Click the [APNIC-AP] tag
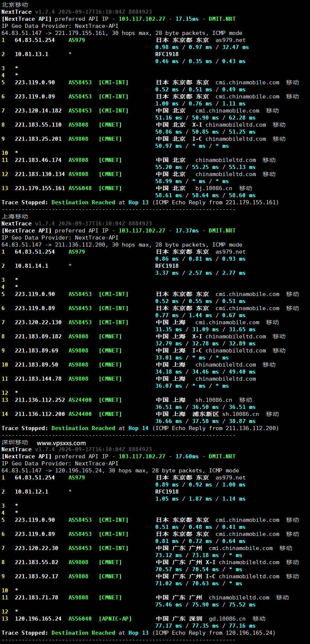The height and width of the screenshot is (644, 310). click(115, 619)
